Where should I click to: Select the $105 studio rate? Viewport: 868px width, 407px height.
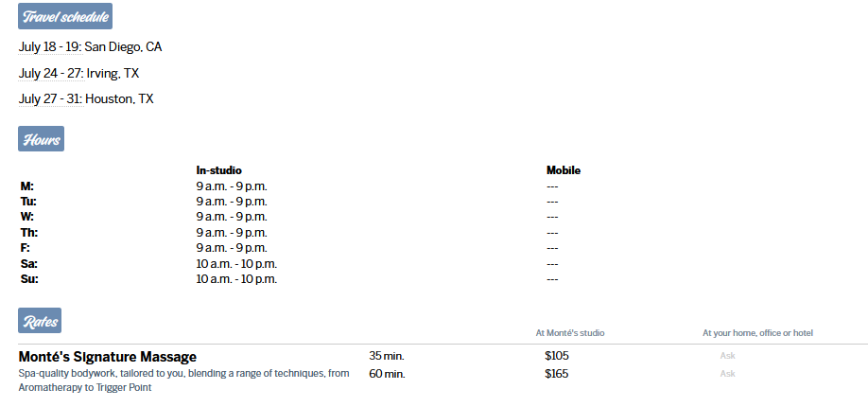pyautogui.click(x=556, y=356)
